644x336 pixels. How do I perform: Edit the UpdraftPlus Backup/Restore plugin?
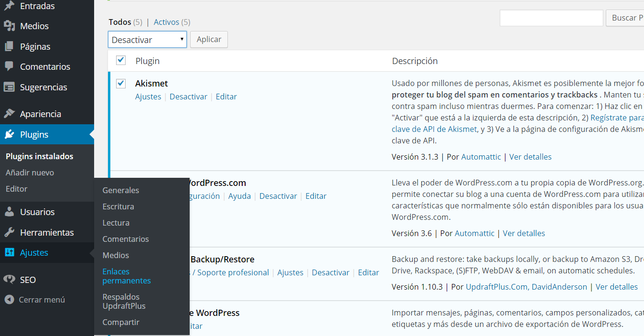click(368, 272)
